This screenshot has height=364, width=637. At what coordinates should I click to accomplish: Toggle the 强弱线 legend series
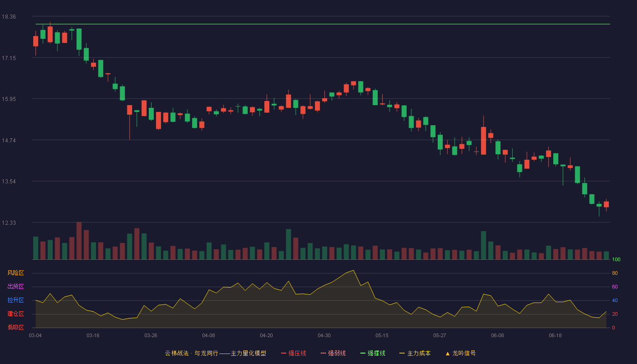click(333, 353)
